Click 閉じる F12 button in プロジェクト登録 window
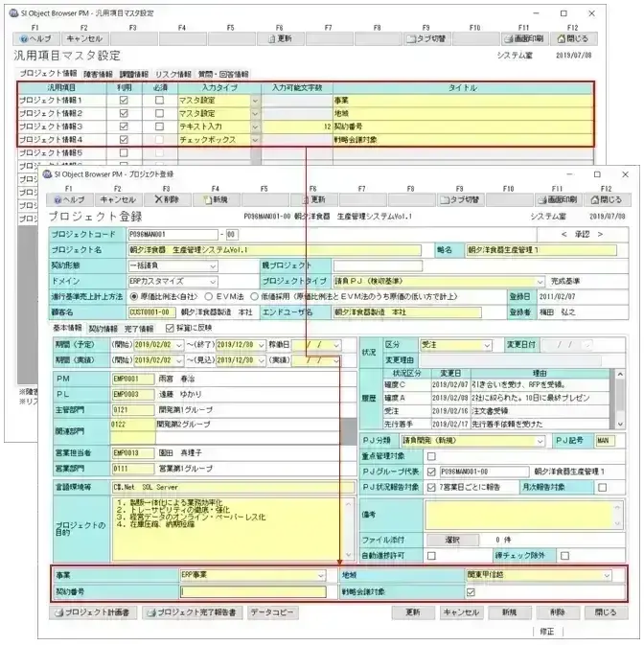Image resolution: width=644 pixels, height=645 pixels. [607, 200]
